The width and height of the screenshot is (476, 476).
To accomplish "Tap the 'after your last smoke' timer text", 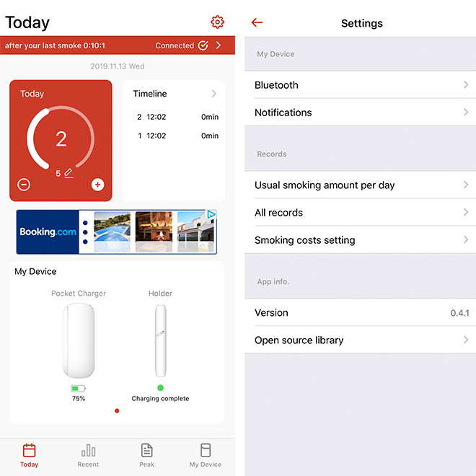I will [x=55, y=45].
